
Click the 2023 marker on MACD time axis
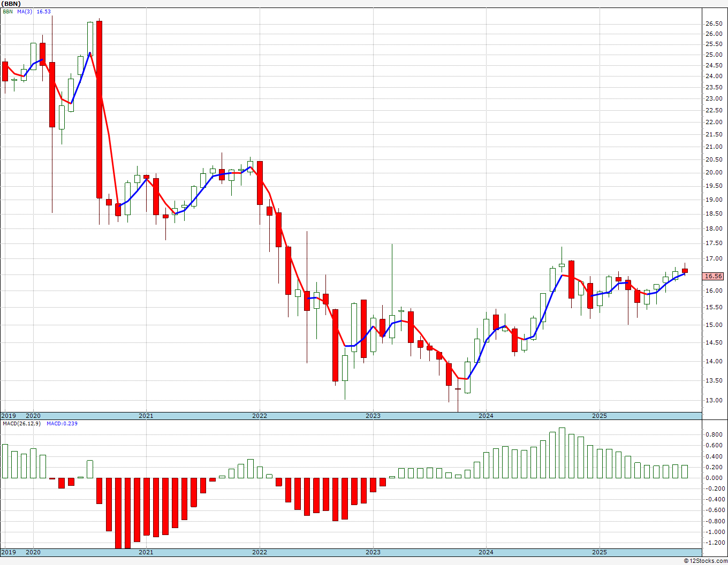[x=373, y=552]
